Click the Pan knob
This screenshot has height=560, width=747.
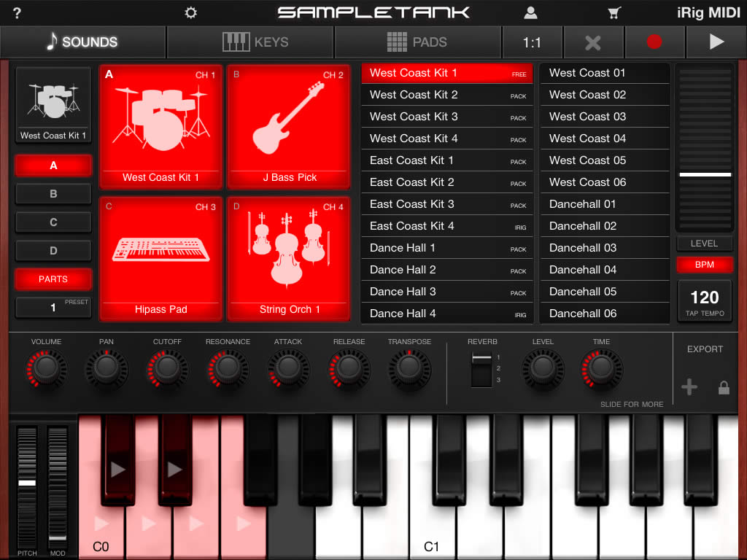pos(107,368)
